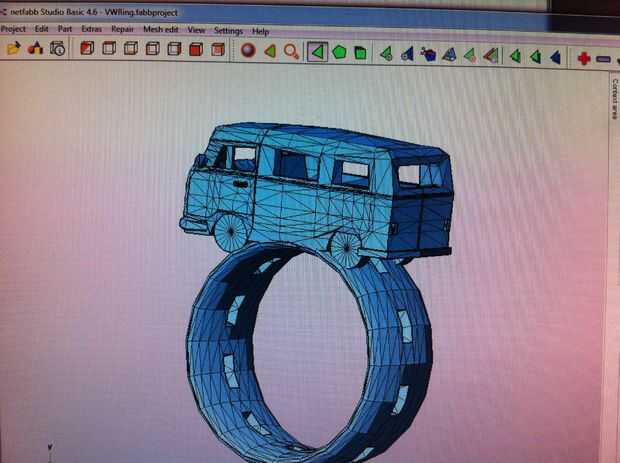
Task: Click the VW bus model in viewport
Action: pos(316,194)
